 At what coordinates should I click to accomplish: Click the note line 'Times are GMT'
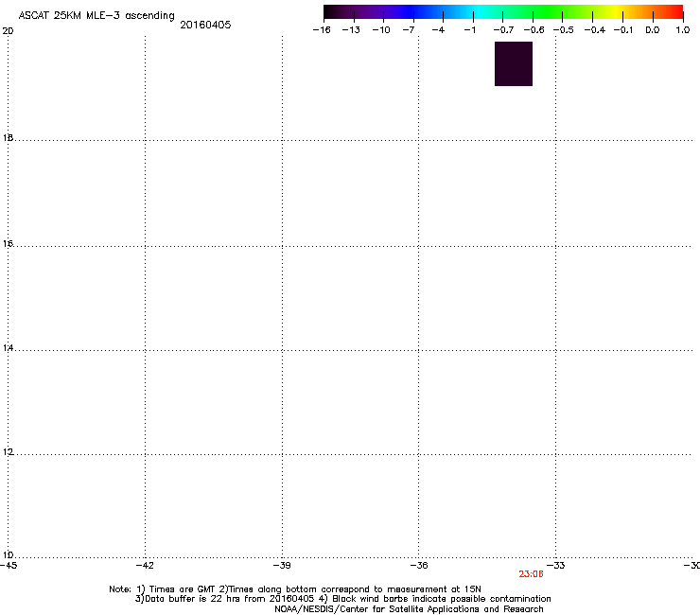click(x=183, y=589)
